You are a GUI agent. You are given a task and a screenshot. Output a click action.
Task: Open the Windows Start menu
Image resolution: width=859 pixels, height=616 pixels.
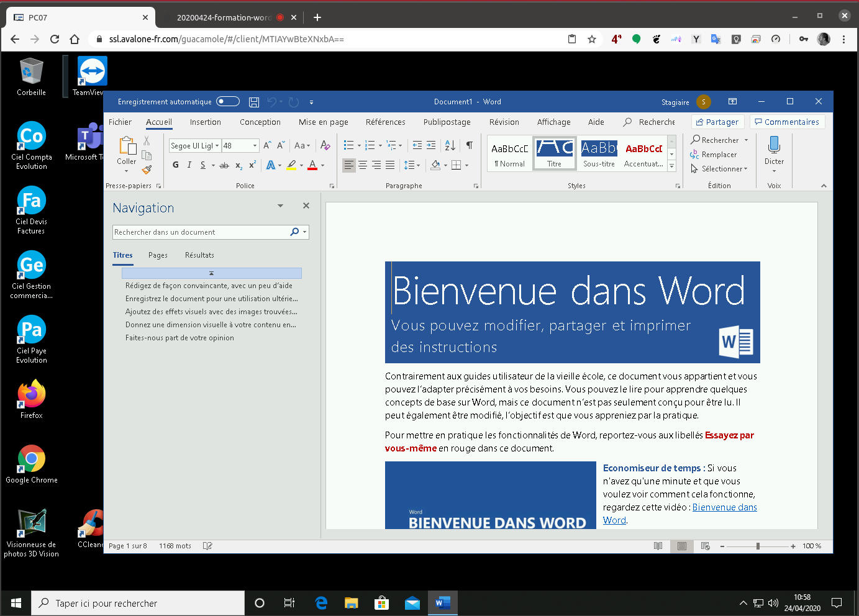click(x=16, y=603)
